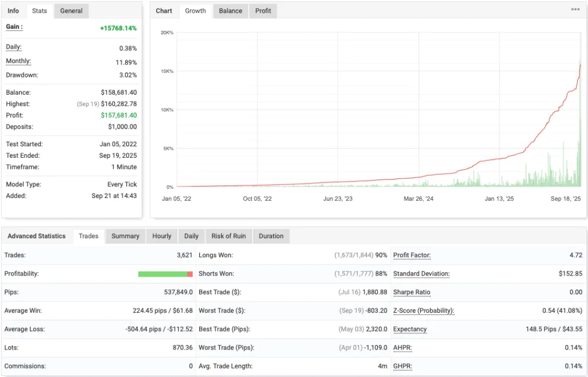The image size is (588, 377).
Task: Switch to the Advanced Statistics tab
Action: click(37, 236)
